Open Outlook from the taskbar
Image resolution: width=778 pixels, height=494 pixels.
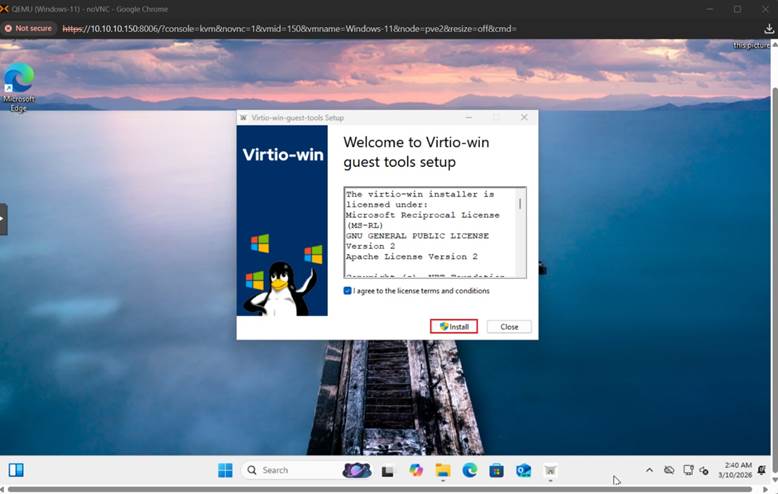523,470
